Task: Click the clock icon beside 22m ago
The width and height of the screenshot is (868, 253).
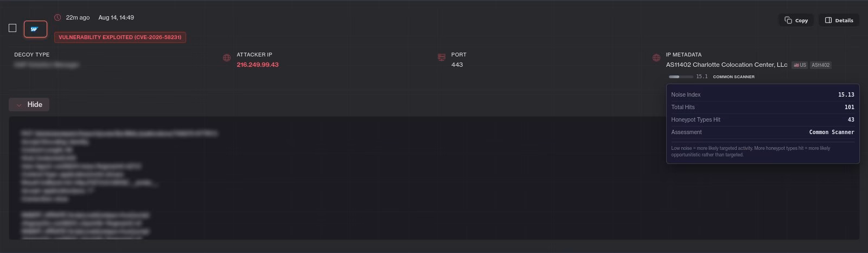Action: coord(58,17)
